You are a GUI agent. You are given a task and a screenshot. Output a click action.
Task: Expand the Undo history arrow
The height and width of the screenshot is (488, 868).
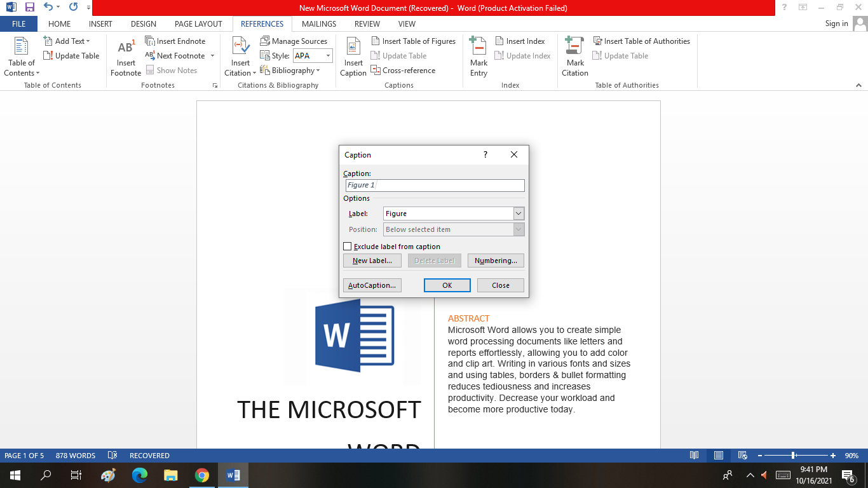point(58,8)
